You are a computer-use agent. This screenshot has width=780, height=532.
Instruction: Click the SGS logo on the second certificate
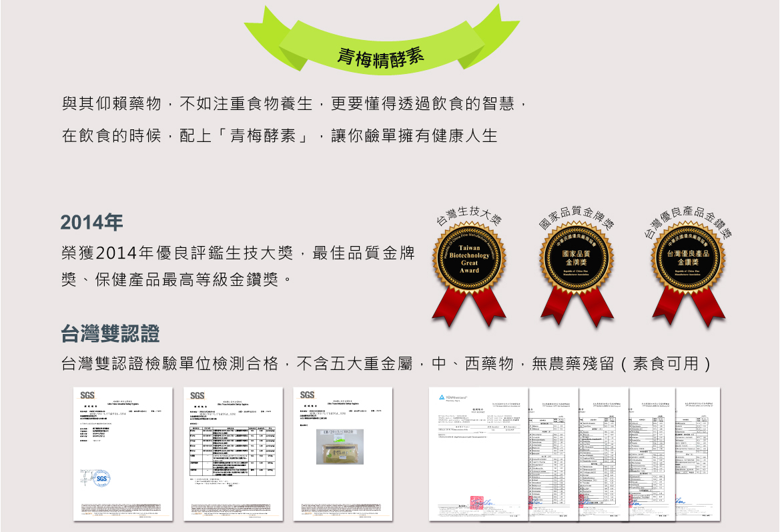click(198, 395)
